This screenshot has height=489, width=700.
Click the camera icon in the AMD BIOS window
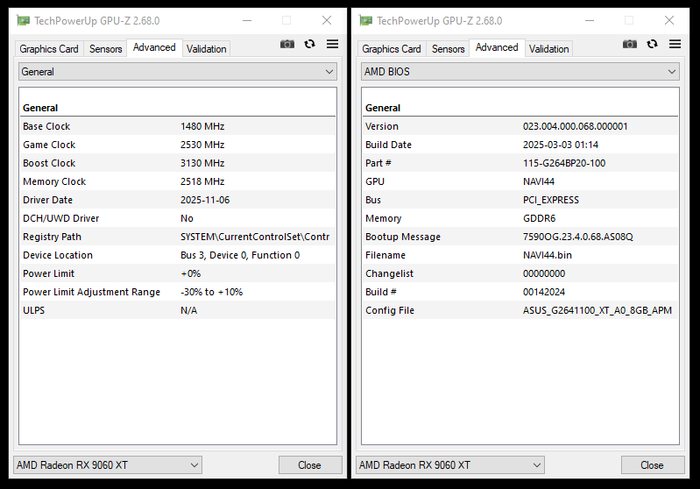630,44
